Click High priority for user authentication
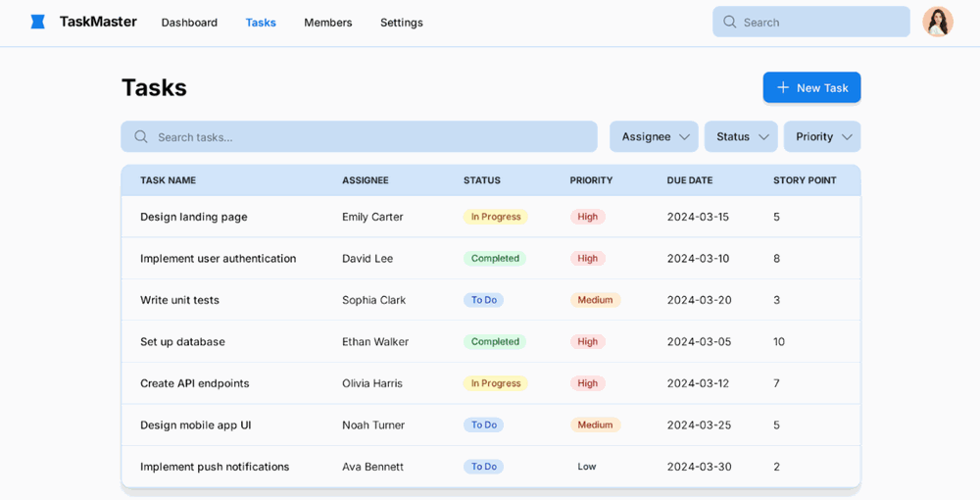The image size is (980, 500). click(x=587, y=258)
